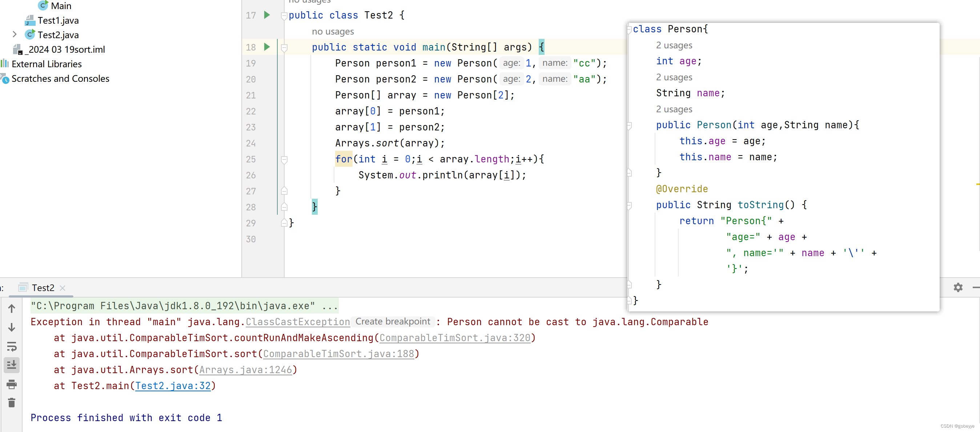
Task: Collapse Person constructor fold marker
Action: [629, 125]
